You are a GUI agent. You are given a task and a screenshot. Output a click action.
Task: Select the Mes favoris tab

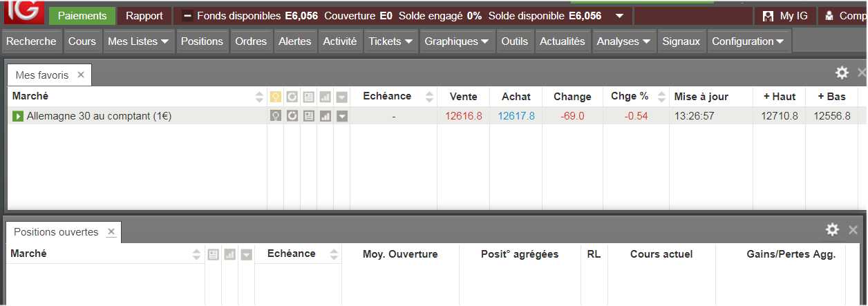42,75
